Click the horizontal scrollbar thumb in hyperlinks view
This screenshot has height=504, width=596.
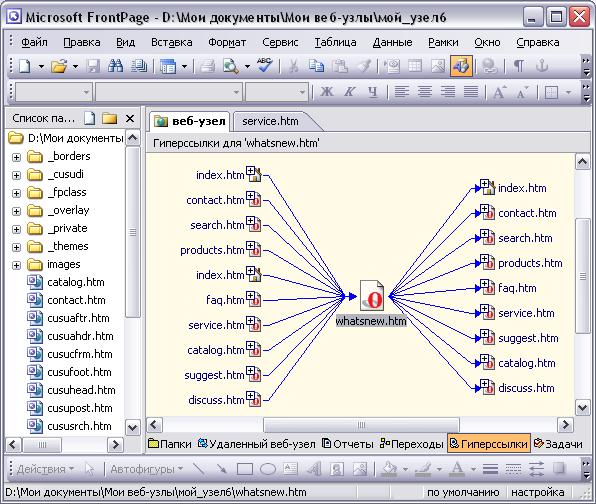click(361, 425)
